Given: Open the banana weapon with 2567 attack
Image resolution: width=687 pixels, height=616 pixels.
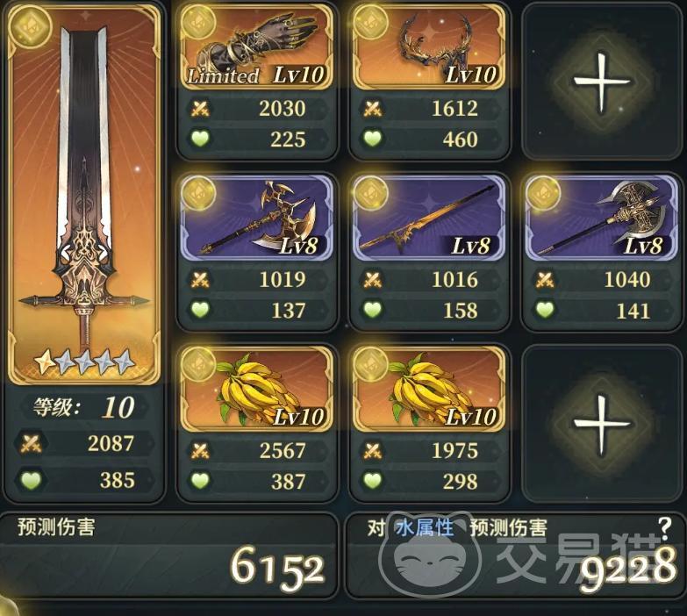Looking at the screenshot, I should [257, 389].
